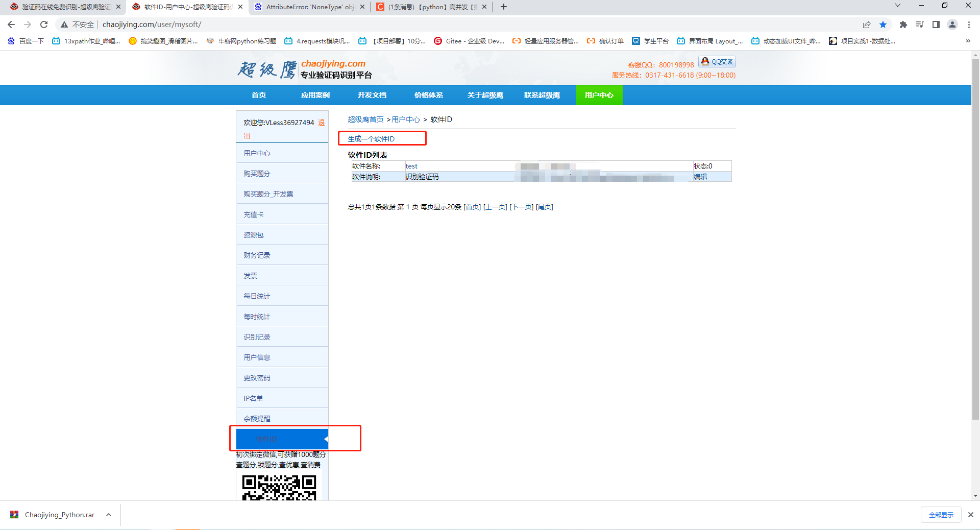Click the share page icon in address bar

click(x=867, y=25)
